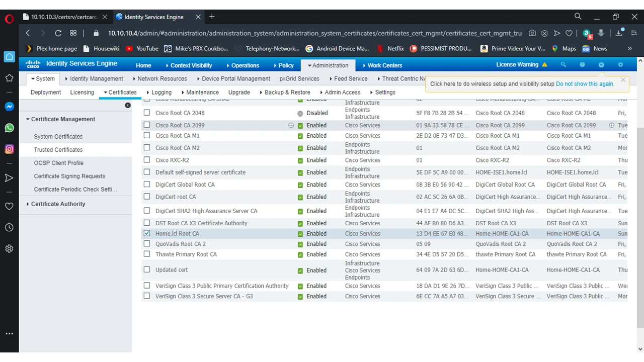Image resolution: width=644 pixels, height=362 pixels.
Task: Tick the QuoVadis Root CA 2 checkbox
Action: pos(147,243)
